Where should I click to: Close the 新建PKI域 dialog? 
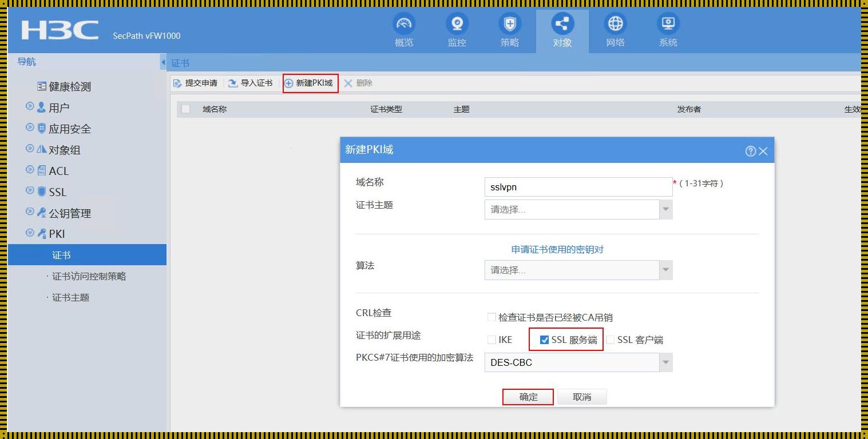coord(763,151)
